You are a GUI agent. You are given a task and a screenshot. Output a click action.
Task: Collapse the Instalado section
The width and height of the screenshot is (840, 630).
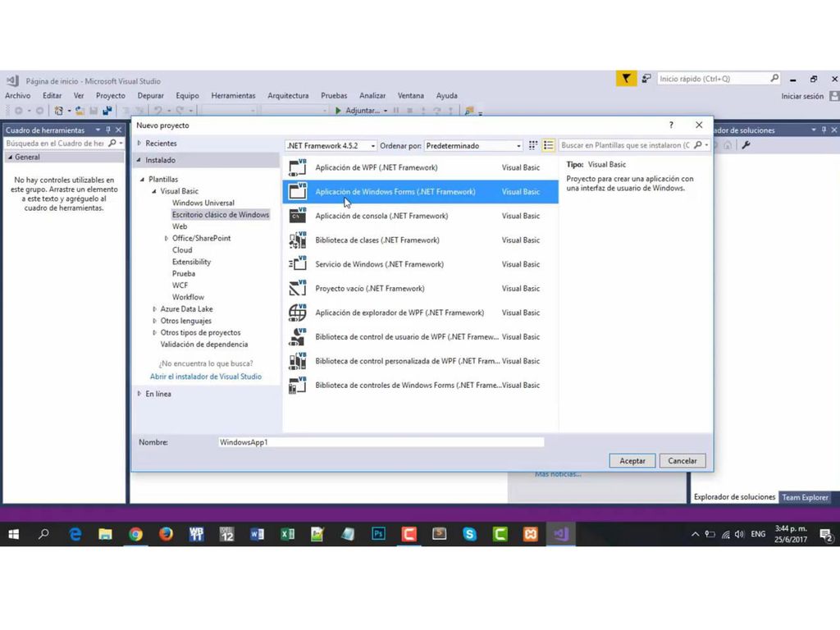[139, 160]
